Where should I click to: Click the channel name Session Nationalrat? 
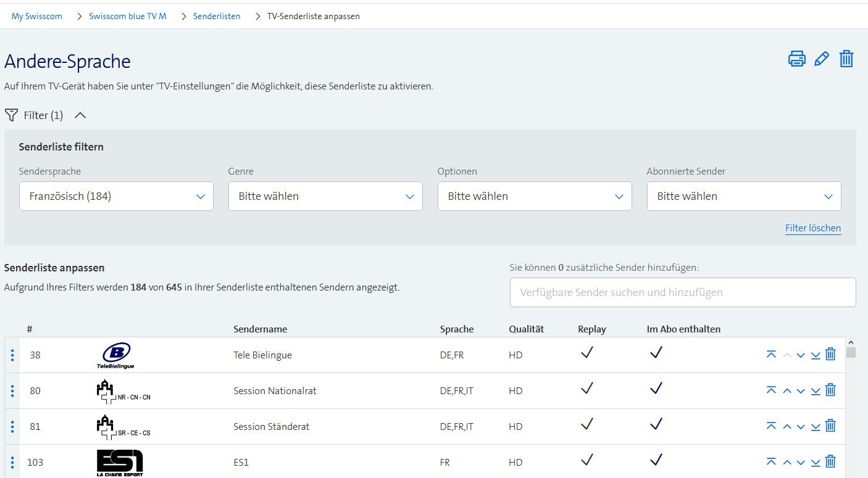coord(275,391)
